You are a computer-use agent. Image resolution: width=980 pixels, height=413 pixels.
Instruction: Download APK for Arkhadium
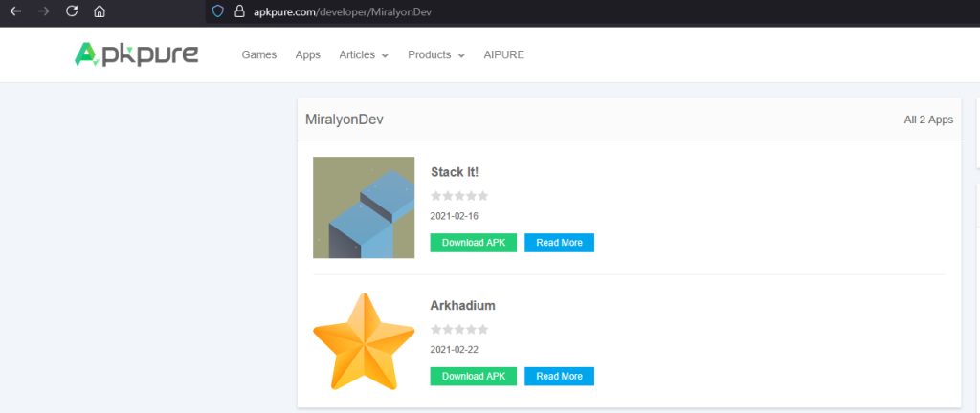pos(474,376)
